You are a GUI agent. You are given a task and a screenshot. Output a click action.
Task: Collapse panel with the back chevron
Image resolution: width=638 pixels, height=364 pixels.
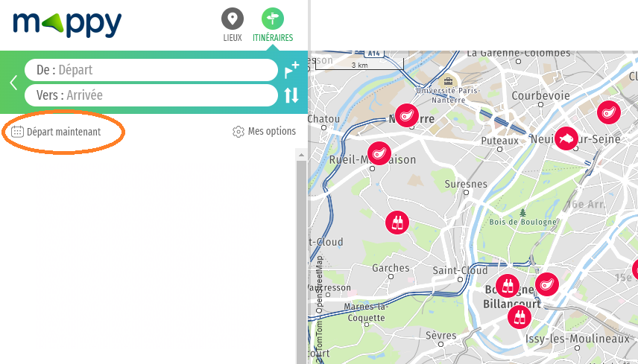[13, 83]
